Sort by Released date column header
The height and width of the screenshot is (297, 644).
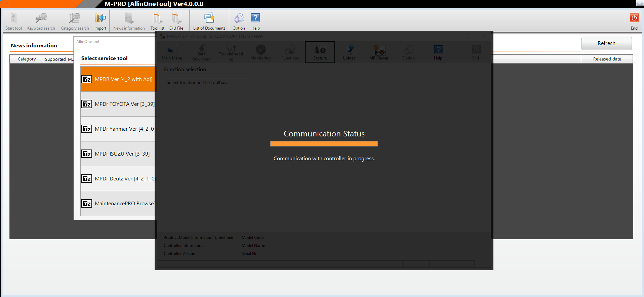(607, 59)
